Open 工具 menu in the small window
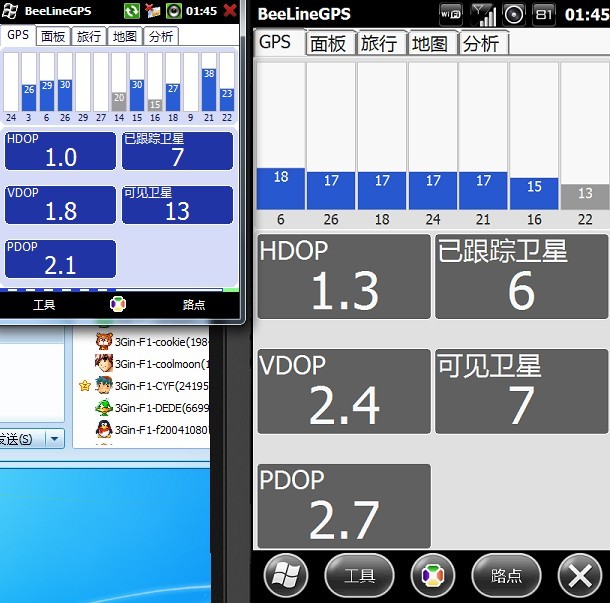 pyautogui.click(x=44, y=305)
